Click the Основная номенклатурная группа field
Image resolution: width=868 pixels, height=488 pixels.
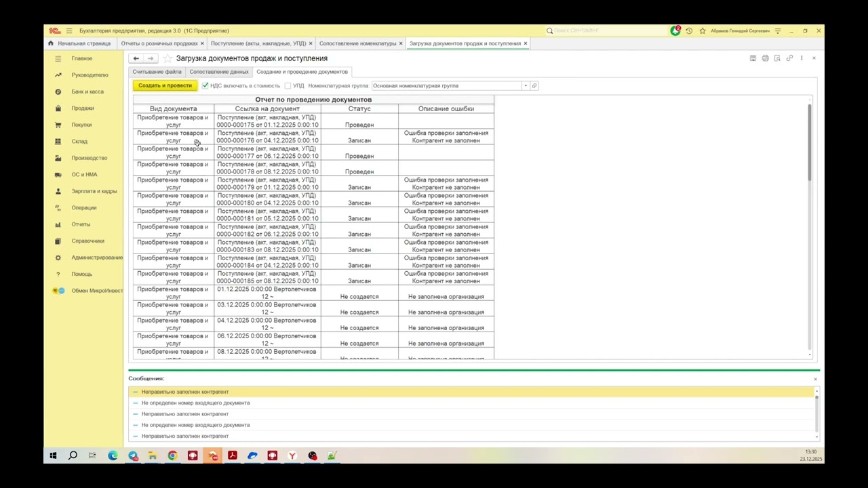[446, 85]
